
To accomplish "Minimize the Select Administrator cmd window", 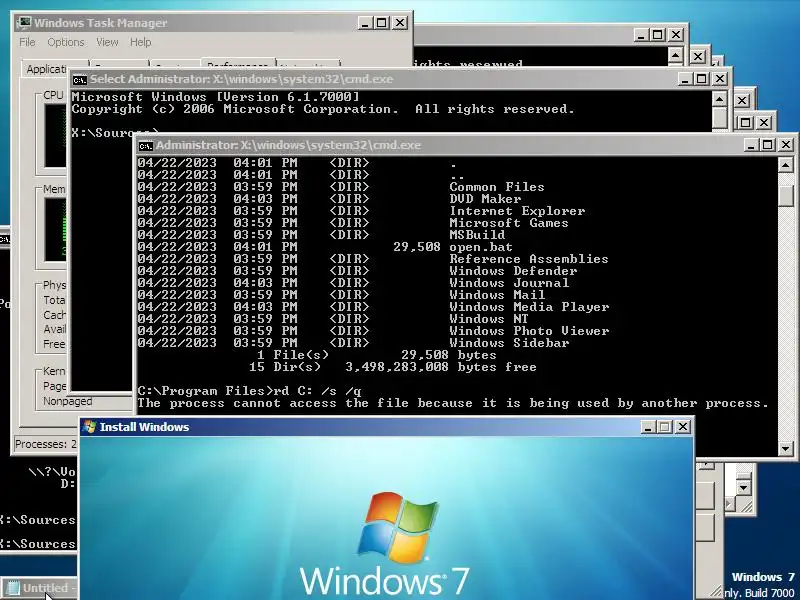I will click(685, 79).
